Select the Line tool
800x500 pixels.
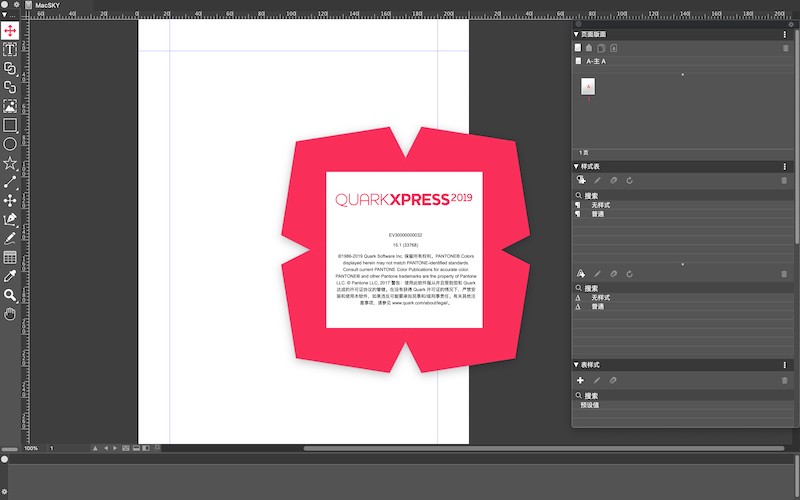coord(10,182)
